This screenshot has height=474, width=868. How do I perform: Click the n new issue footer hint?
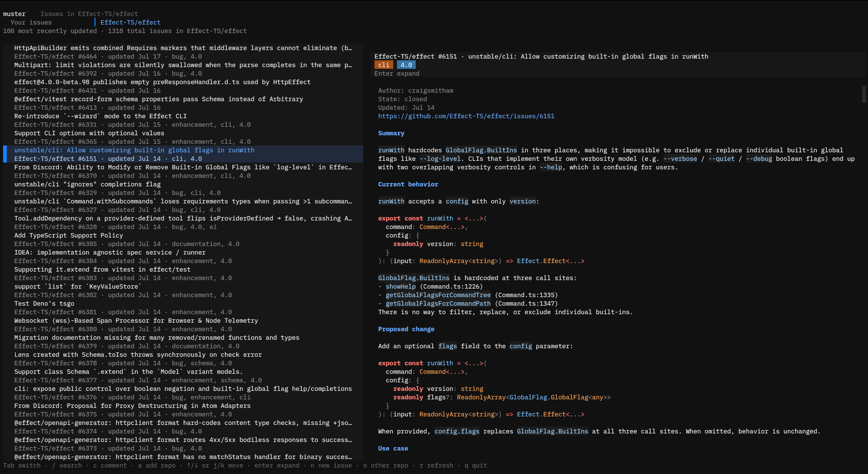[331, 465]
